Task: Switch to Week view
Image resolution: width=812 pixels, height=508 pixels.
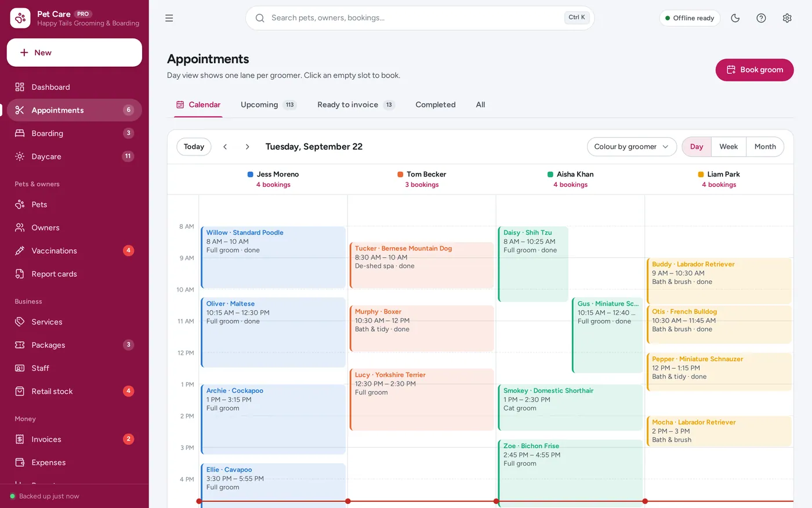Action: coord(728,147)
